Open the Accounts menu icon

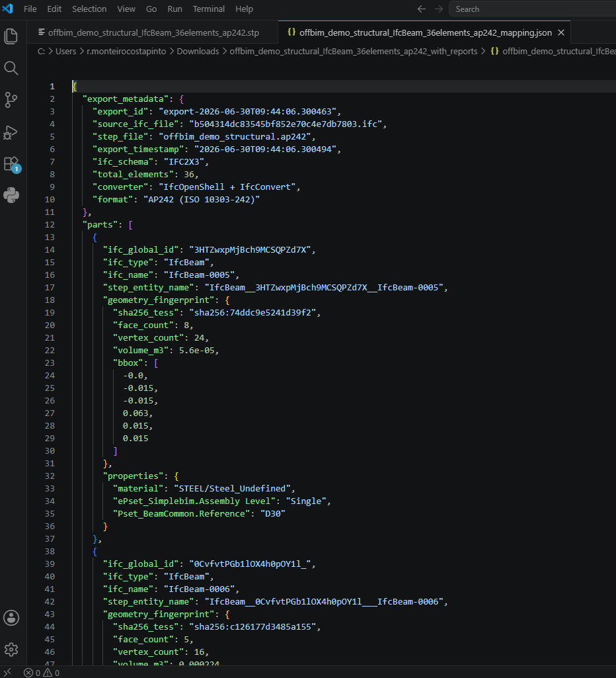pos(11,618)
